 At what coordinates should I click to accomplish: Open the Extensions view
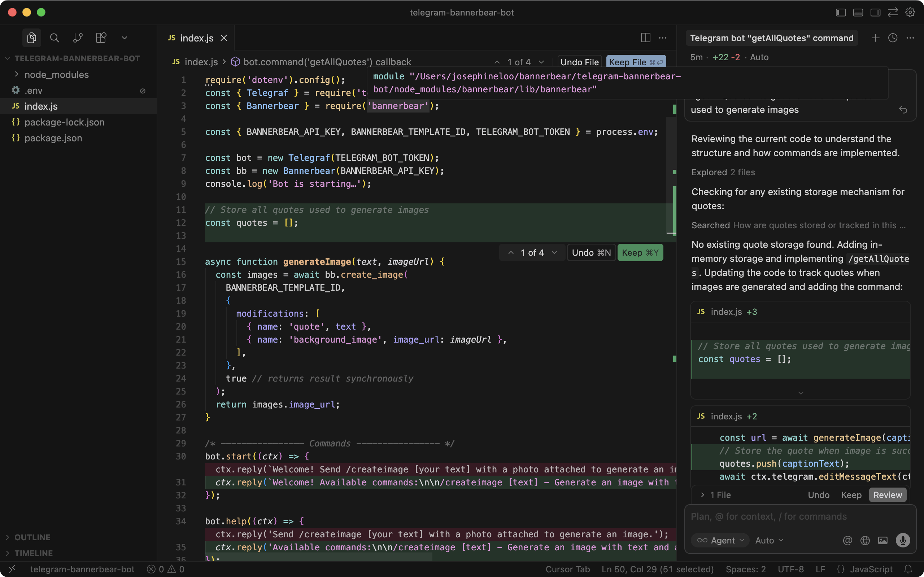(x=100, y=38)
